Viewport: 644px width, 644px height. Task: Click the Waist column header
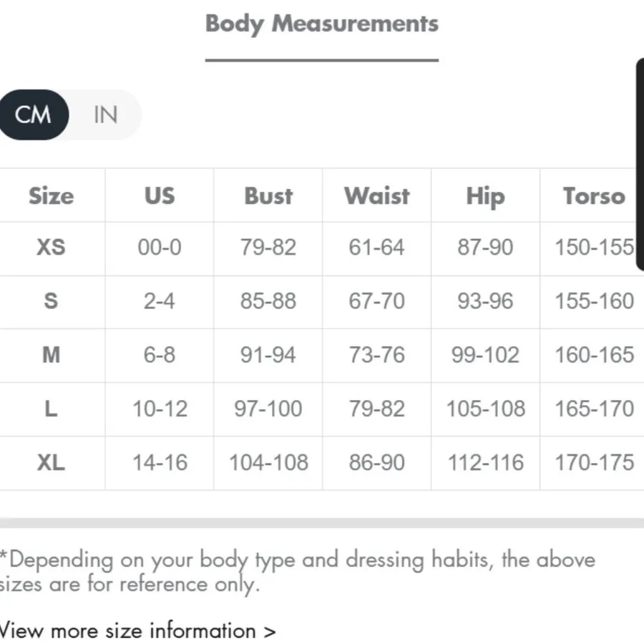click(x=377, y=195)
